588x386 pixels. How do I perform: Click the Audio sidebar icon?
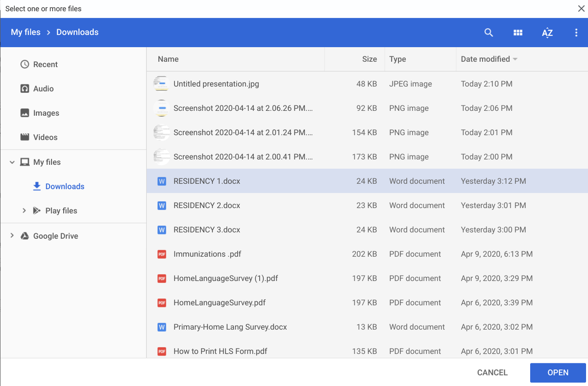click(25, 89)
